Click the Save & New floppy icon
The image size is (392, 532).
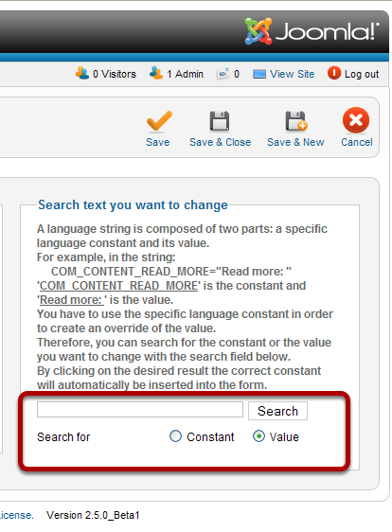pos(296,121)
